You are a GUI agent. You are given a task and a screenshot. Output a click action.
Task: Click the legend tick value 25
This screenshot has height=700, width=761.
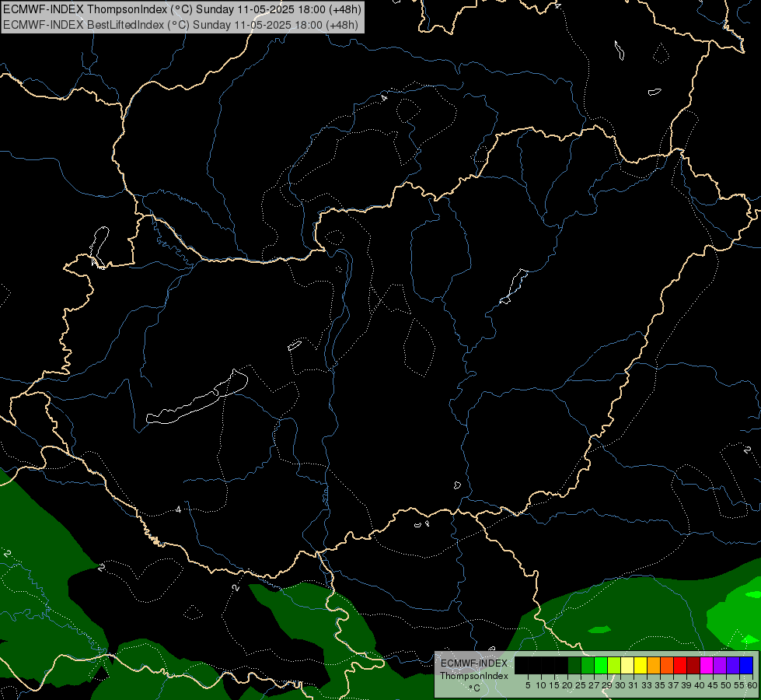coord(581,685)
